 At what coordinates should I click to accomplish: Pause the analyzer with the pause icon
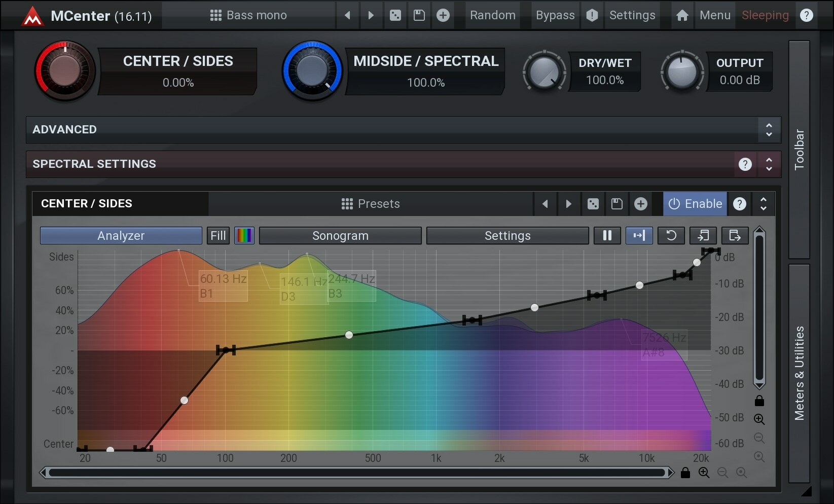pos(607,235)
